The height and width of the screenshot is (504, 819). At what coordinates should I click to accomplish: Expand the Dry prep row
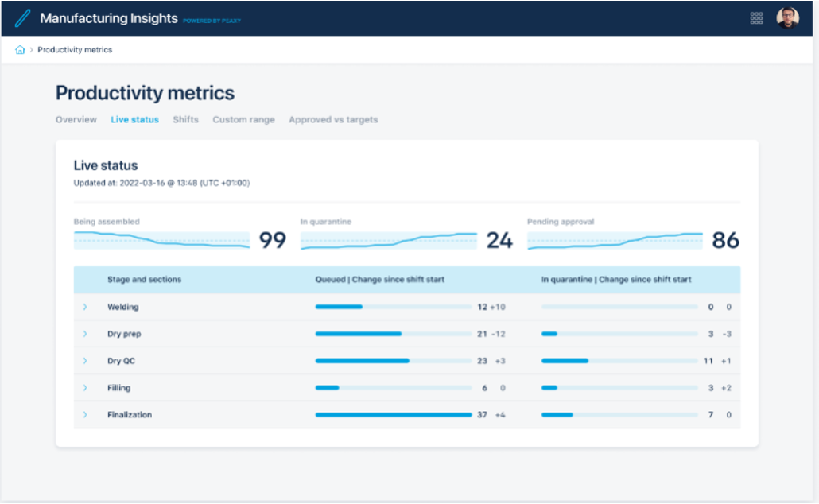click(85, 334)
